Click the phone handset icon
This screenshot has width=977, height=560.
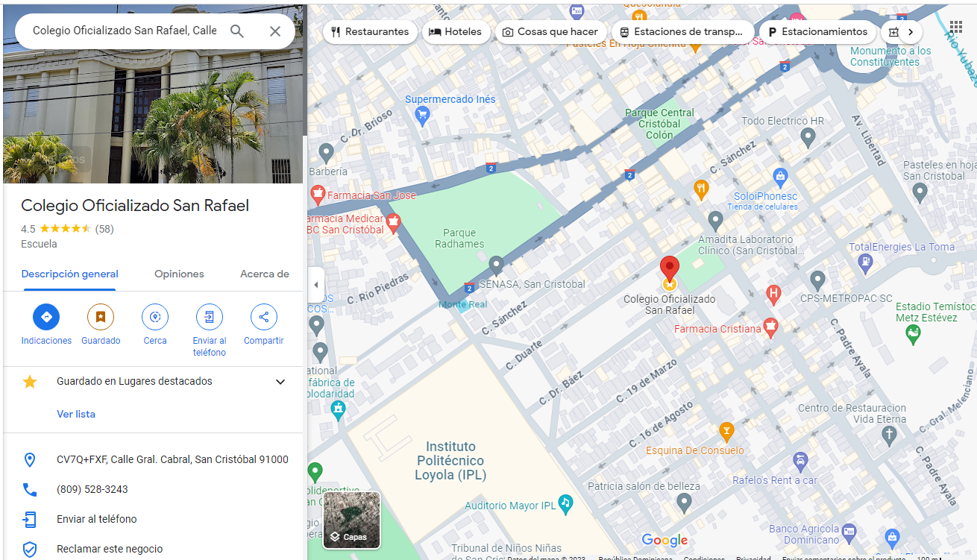[30, 490]
